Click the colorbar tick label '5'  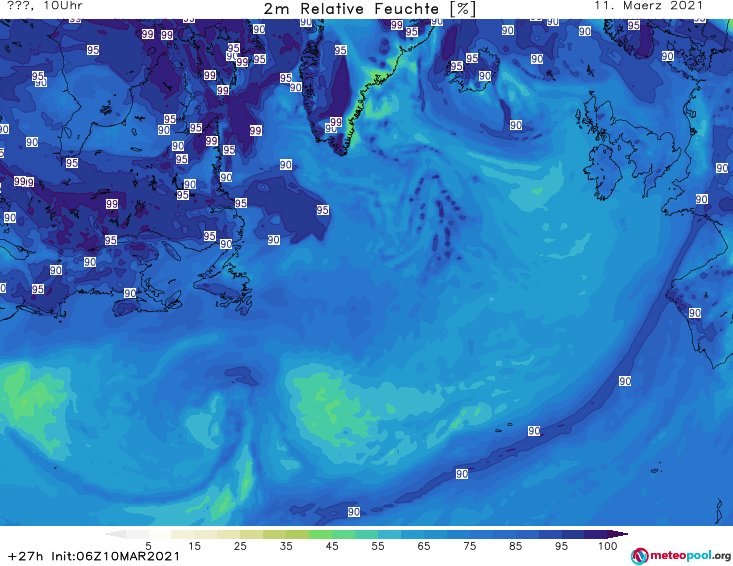(x=148, y=545)
